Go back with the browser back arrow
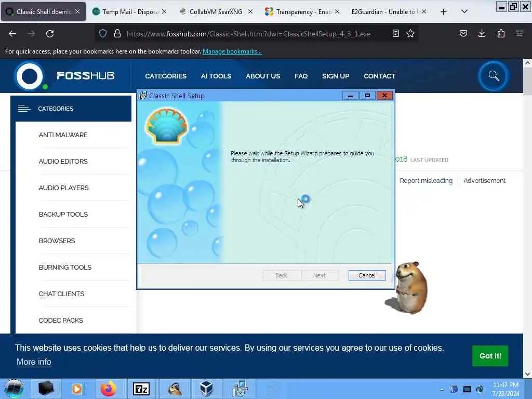Viewport: 532px width, 399px height. coord(12,34)
